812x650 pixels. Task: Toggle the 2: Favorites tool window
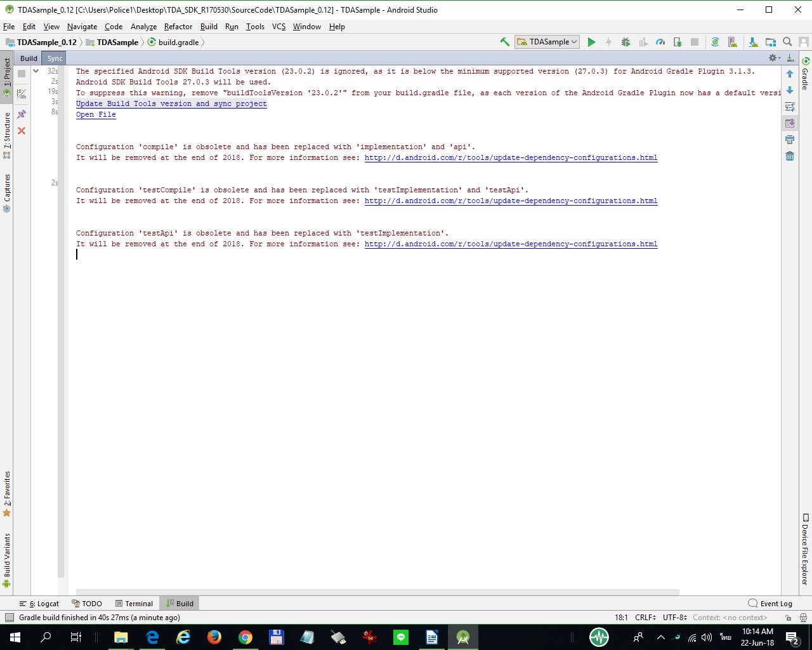coord(7,494)
